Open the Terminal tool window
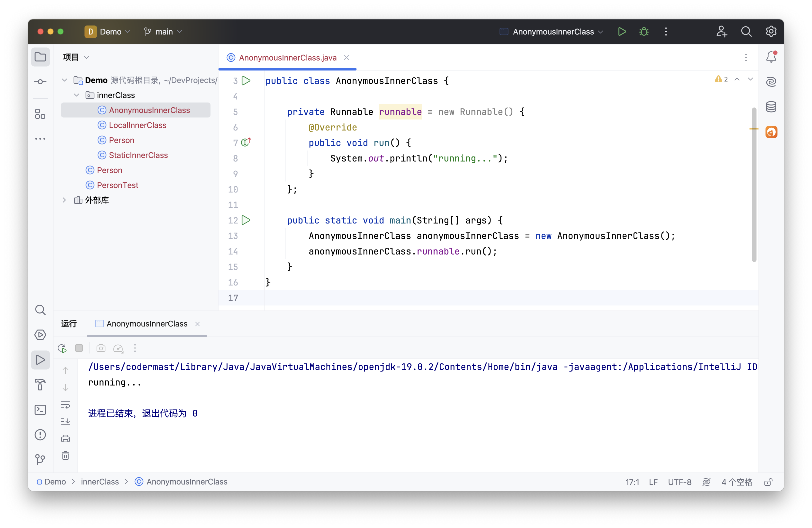The width and height of the screenshot is (812, 528). click(40, 410)
